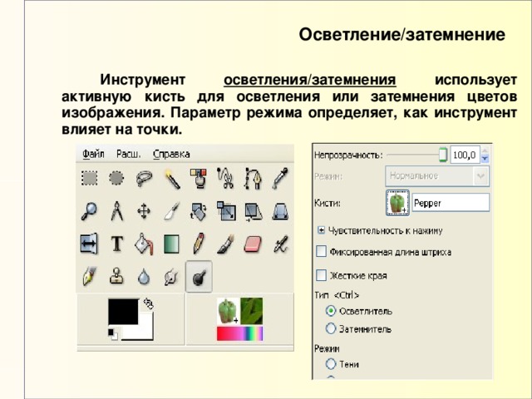This screenshot has height=399, width=532.
Task: Enable Жесткие края checkbox
Action: pos(321,275)
